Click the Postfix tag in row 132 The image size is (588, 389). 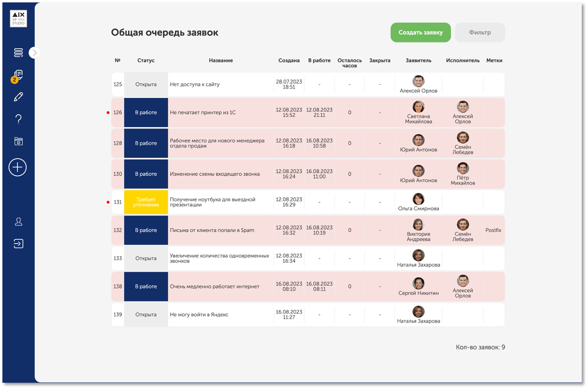494,231
